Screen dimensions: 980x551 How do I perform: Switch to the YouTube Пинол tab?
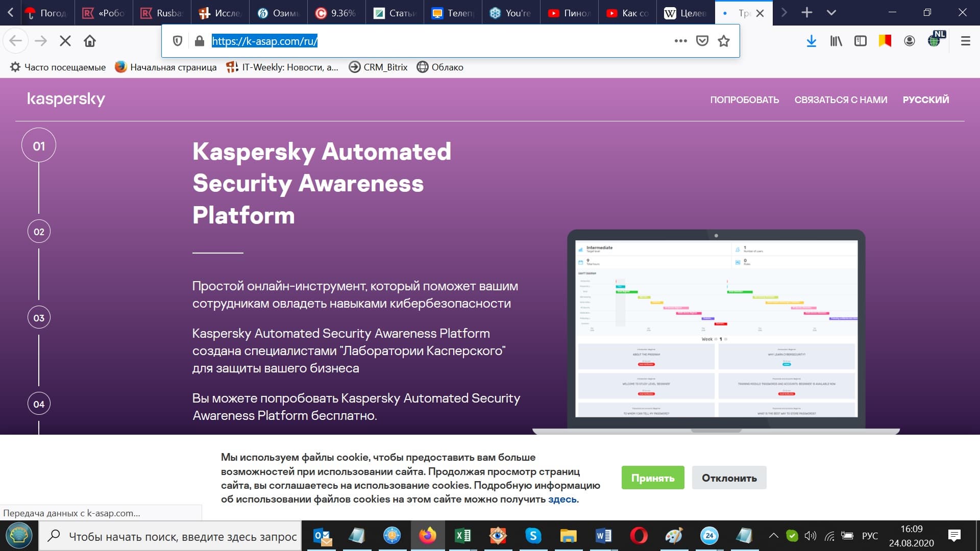tap(569, 13)
